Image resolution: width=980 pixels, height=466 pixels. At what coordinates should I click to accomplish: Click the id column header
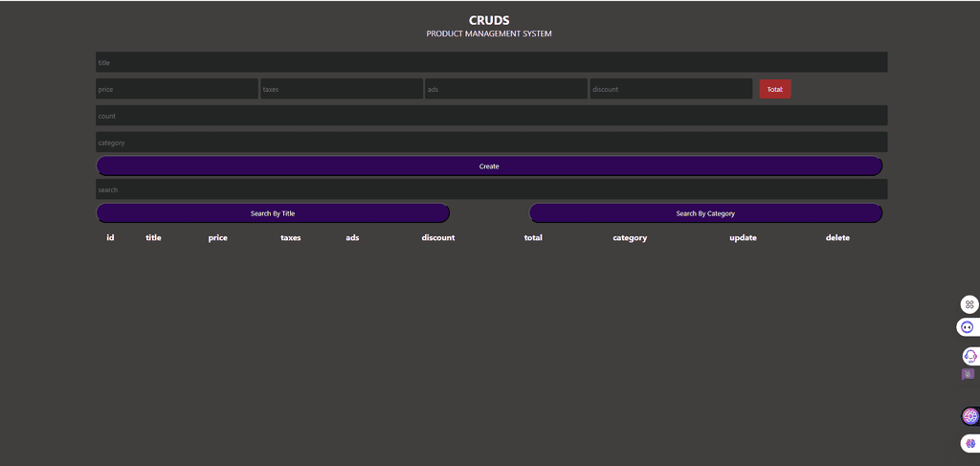pyautogui.click(x=111, y=238)
